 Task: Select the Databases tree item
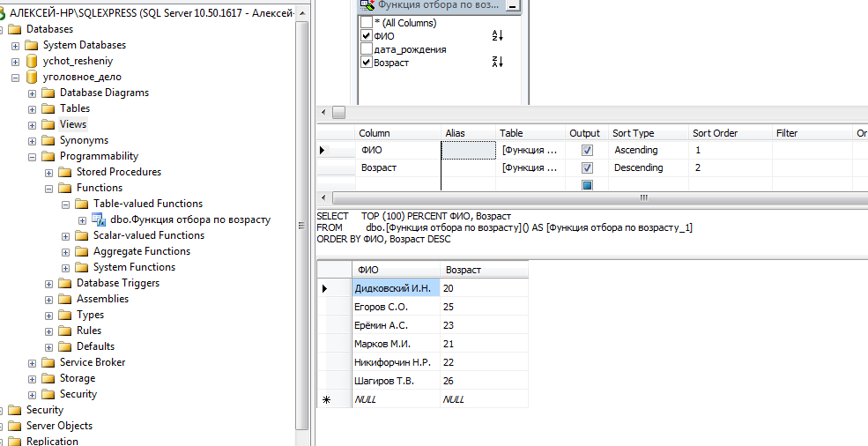pos(50,29)
